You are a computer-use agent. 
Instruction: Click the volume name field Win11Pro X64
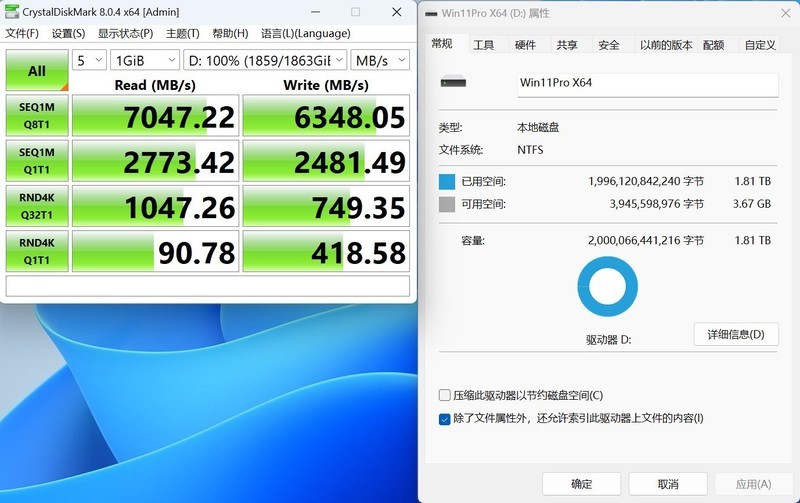click(647, 85)
